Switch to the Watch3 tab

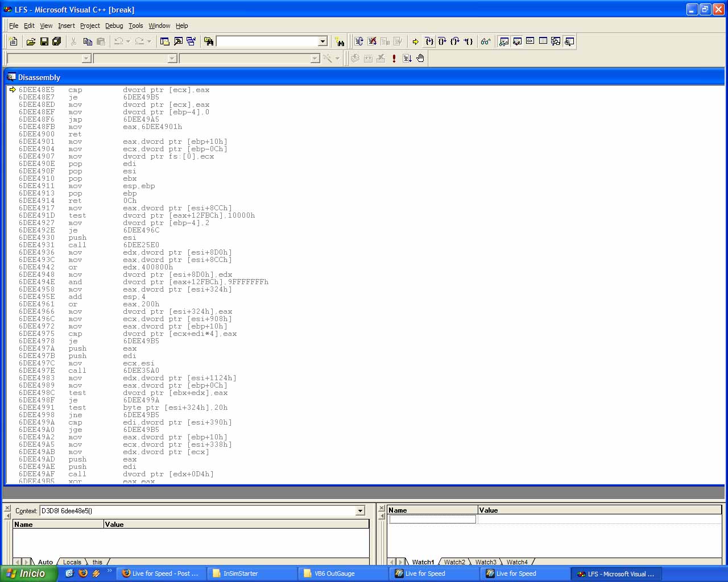click(x=486, y=562)
